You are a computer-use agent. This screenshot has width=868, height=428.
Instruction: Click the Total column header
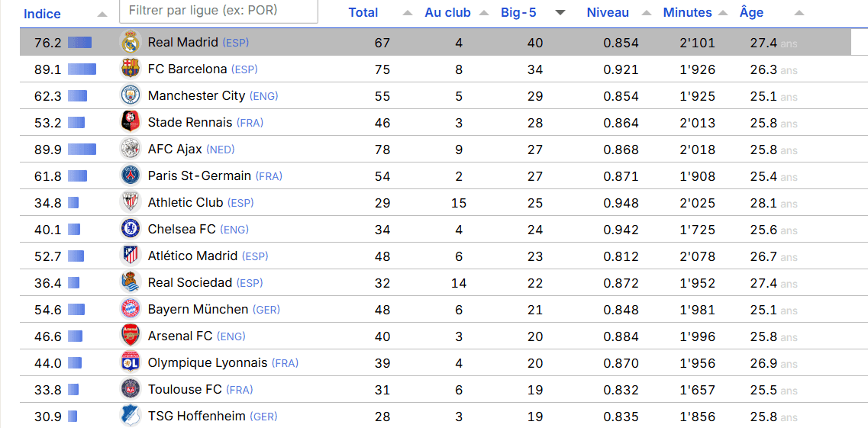pos(363,13)
